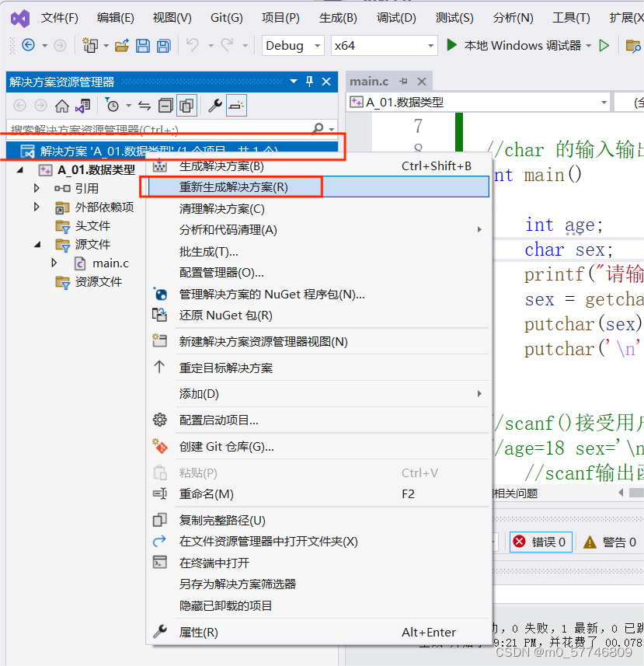Redo action icon in toolbar
The width and height of the screenshot is (644, 666).
(228, 44)
